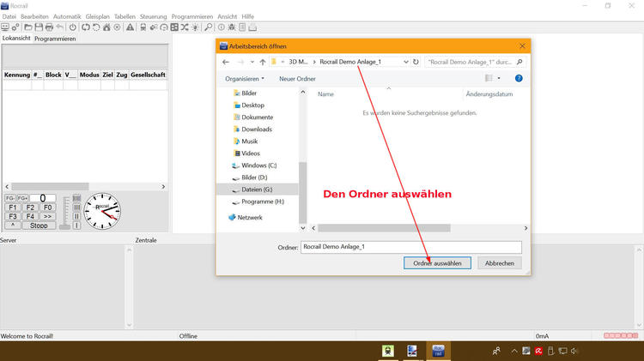The image size is (644, 361).
Task: Toggle the F0 lights function button
Action: click(47, 208)
